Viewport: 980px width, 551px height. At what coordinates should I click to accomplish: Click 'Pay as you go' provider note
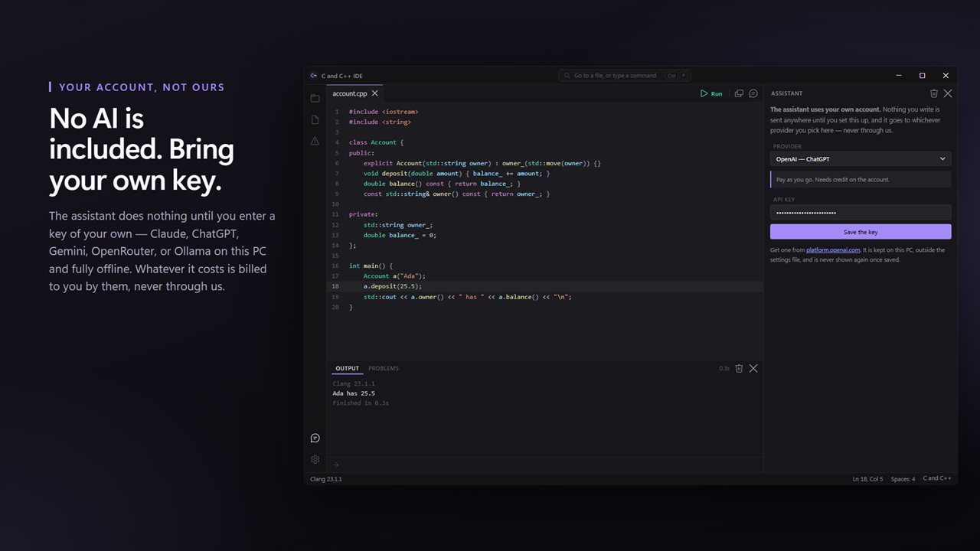pyautogui.click(x=861, y=180)
